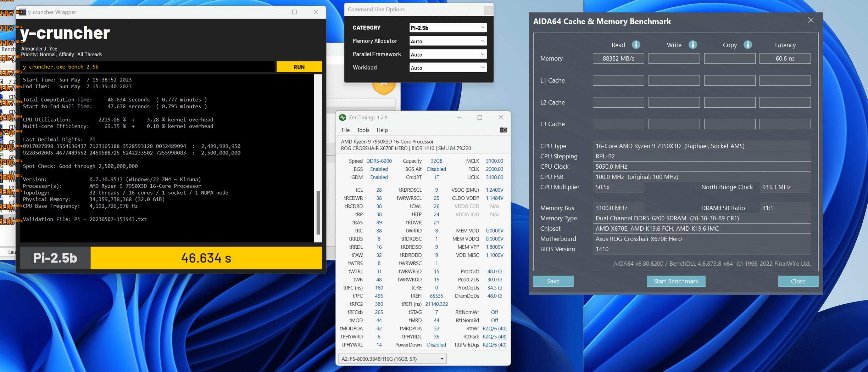Image resolution: width=868 pixels, height=372 pixels.
Task: Click the PowerDown Disabled value
Action: [x=436, y=345]
